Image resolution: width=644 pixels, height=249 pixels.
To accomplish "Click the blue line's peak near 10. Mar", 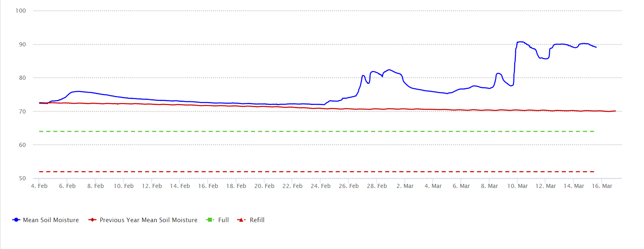I will point(520,42).
